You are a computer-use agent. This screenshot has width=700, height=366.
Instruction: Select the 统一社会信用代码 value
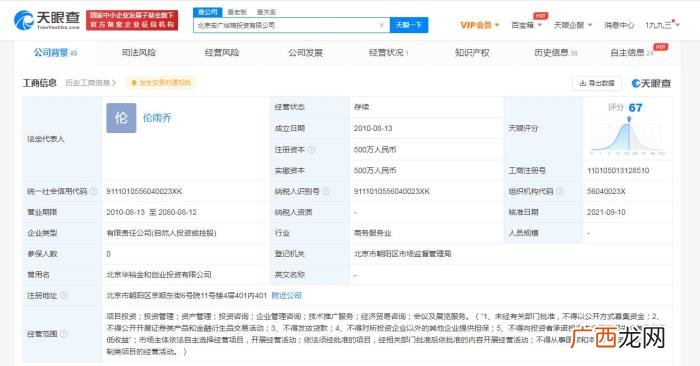click(x=144, y=191)
